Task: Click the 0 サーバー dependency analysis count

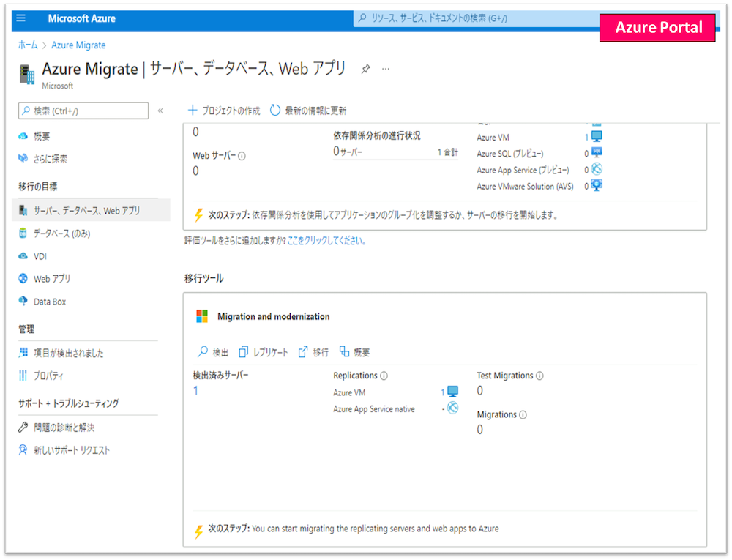Action: (348, 152)
